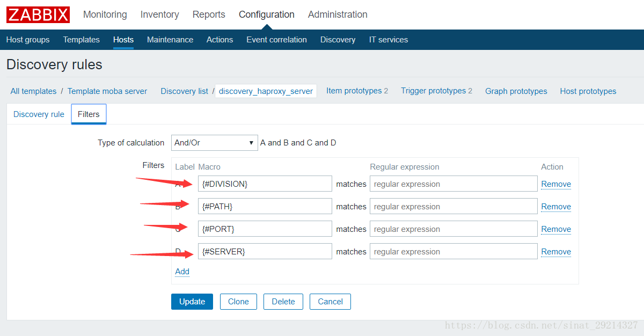Click the {#PATH} macro field

click(265, 206)
